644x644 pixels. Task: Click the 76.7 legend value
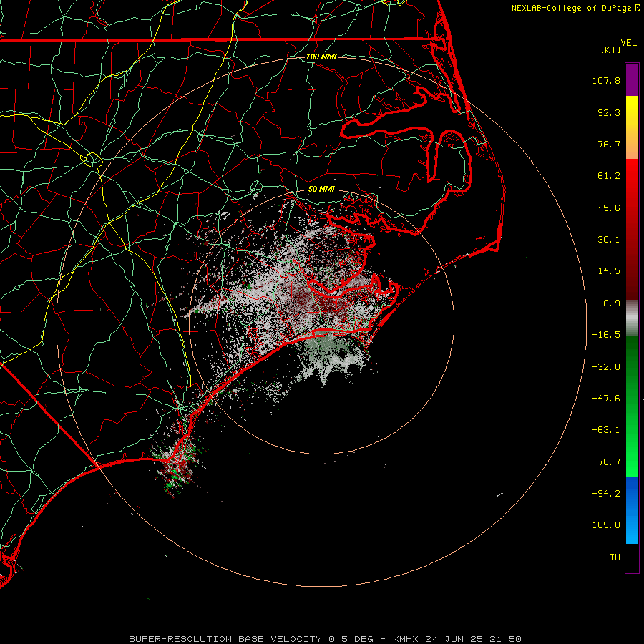pos(609,144)
